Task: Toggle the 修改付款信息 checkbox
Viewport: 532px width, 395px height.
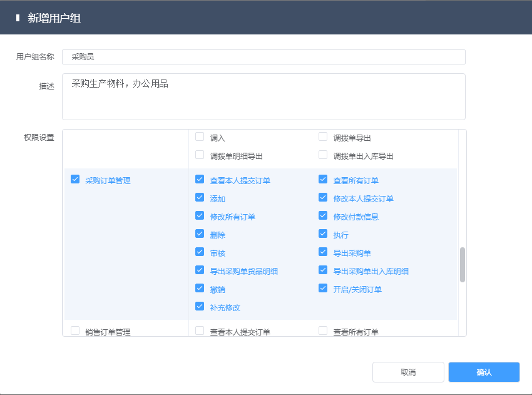Action: (x=323, y=215)
